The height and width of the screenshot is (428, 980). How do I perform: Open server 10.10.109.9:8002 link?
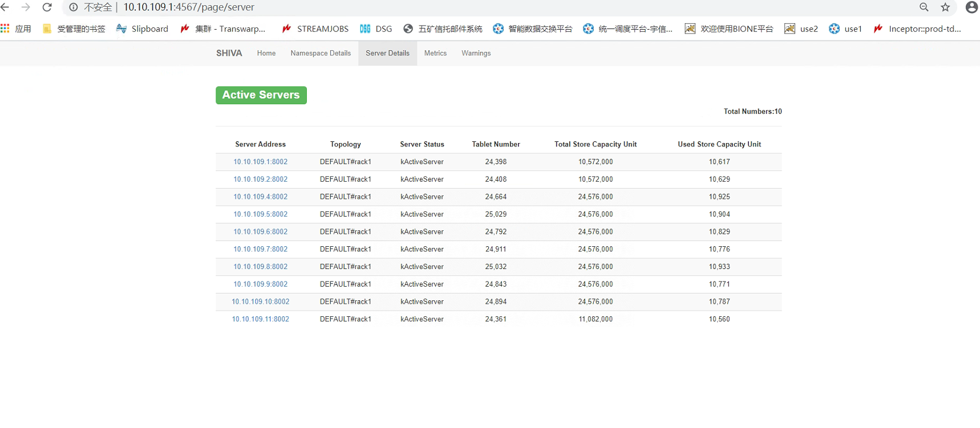tap(261, 284)
